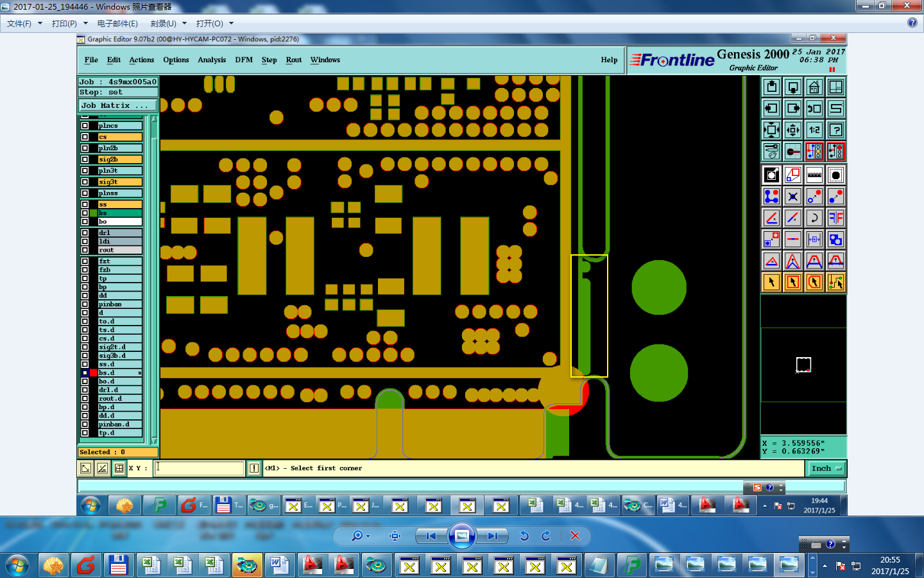Toggle checkbox for layer pinban
The height and width of the screenshot is (578, 924).
[x=85, y=304]
